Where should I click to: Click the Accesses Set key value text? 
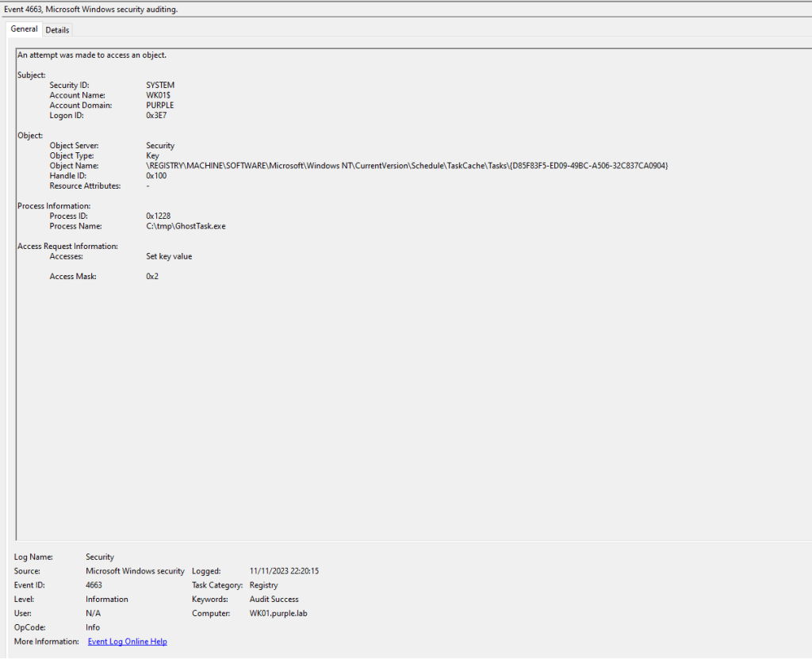(169, 256)
